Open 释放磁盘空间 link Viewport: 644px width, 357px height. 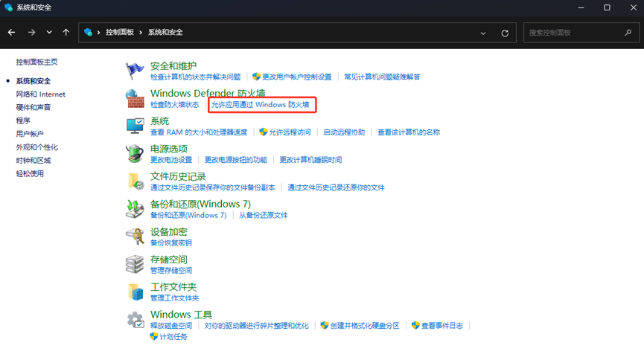click(x=171, y=326)
